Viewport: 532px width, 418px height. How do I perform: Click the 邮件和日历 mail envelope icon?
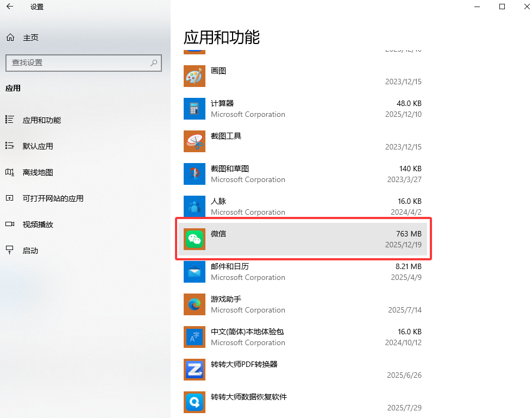(194, 272)
